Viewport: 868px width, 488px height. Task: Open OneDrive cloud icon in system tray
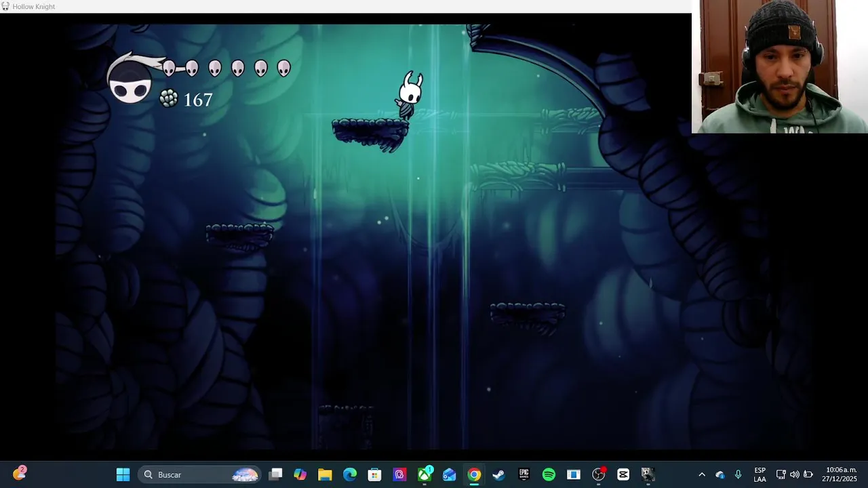[720, 474]
